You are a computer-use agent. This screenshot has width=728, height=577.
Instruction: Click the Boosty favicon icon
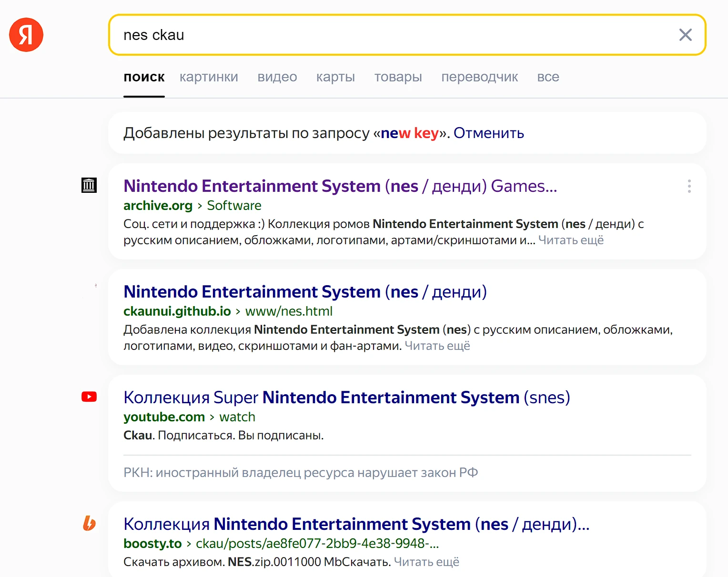coord(89,523)
